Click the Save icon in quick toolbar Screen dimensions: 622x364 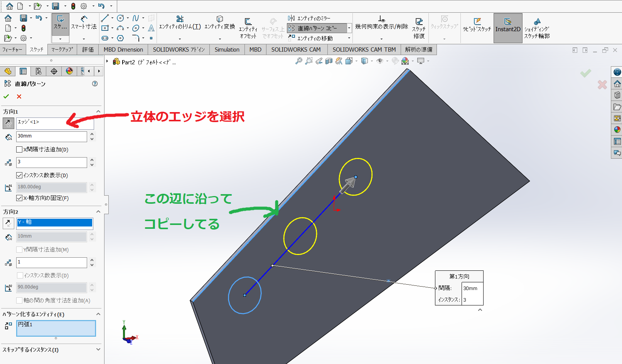tap(56, 6)
